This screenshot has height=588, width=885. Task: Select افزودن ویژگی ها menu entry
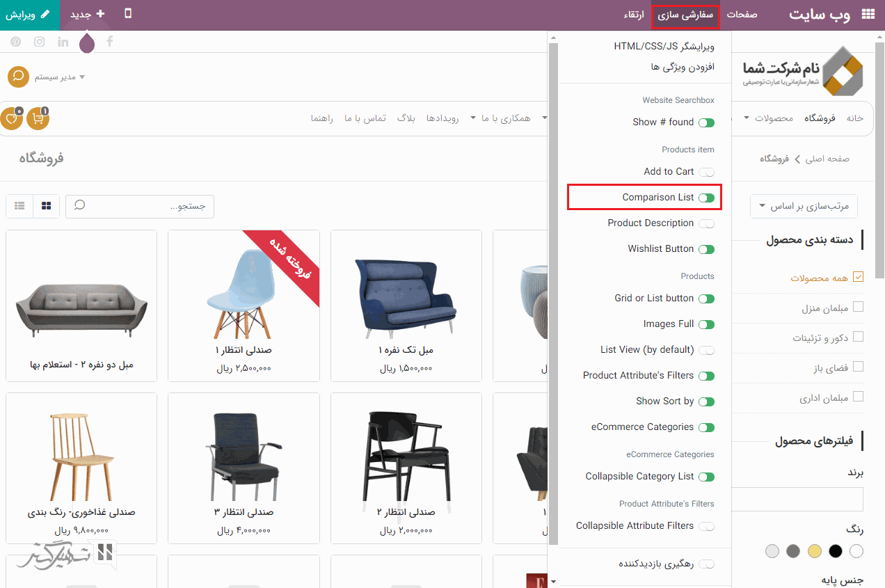point(683,67)
